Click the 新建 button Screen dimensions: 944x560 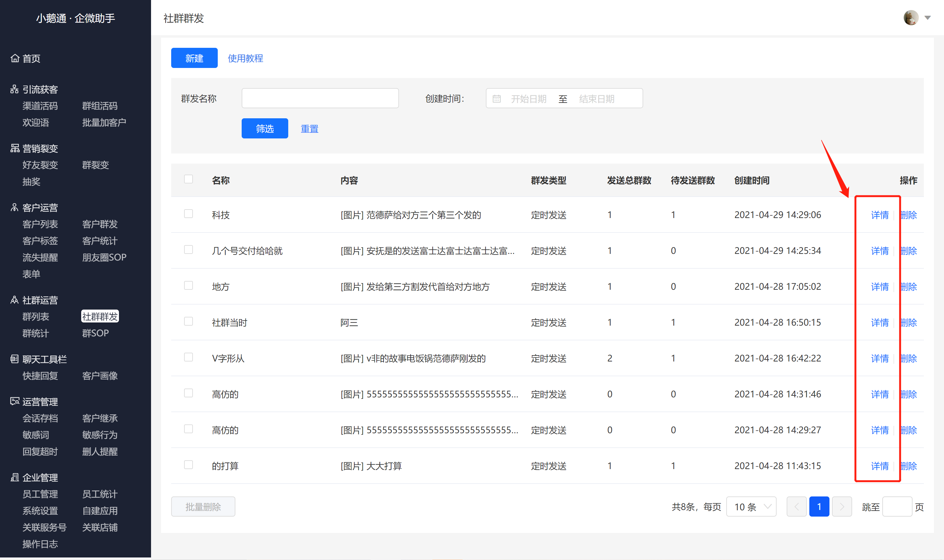coord(194,58)
